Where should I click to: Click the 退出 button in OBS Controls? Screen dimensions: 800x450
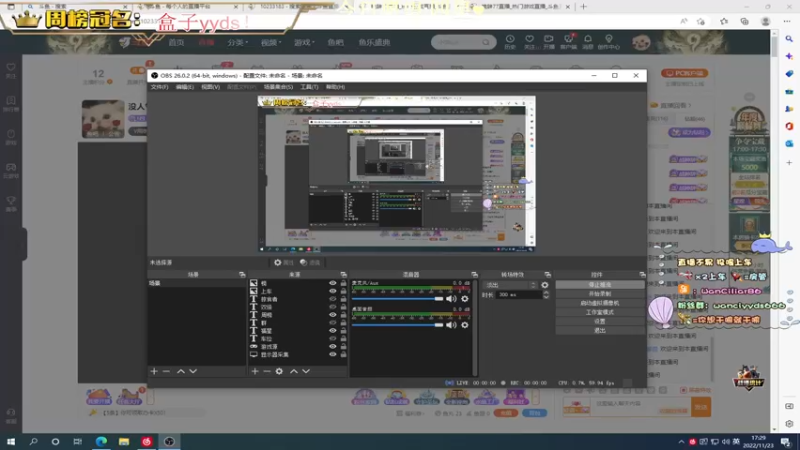(x=599, y=331)
